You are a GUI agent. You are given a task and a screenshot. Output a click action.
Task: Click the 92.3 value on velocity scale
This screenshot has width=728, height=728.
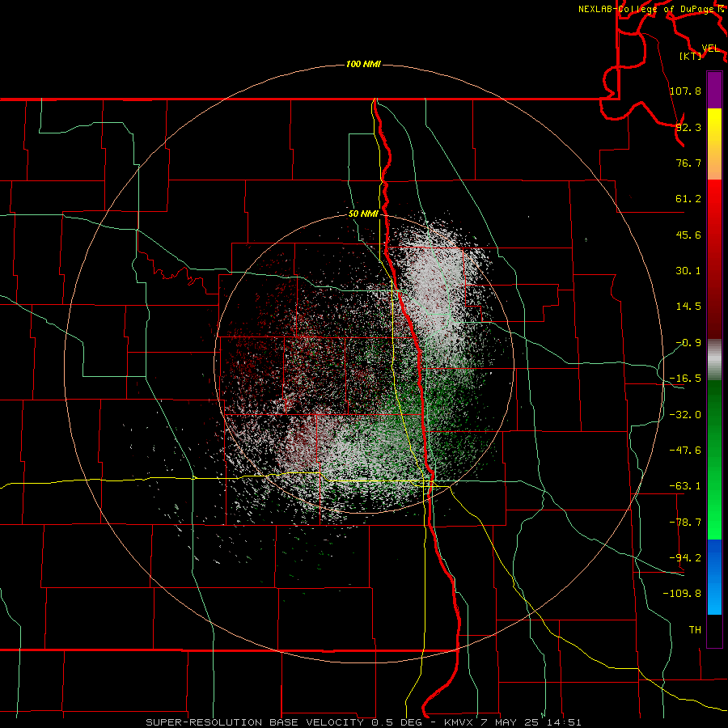pyautogui.click(x=688, y=127)
